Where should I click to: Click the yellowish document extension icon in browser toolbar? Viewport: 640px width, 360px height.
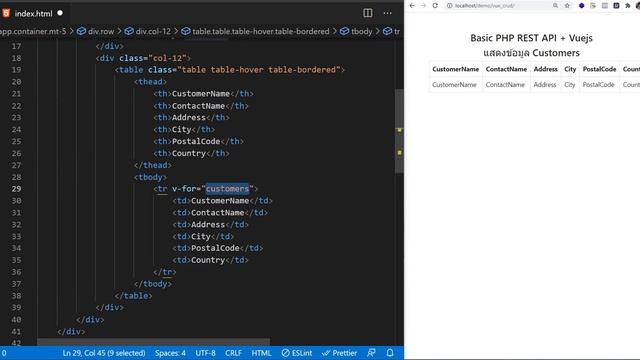593,5
